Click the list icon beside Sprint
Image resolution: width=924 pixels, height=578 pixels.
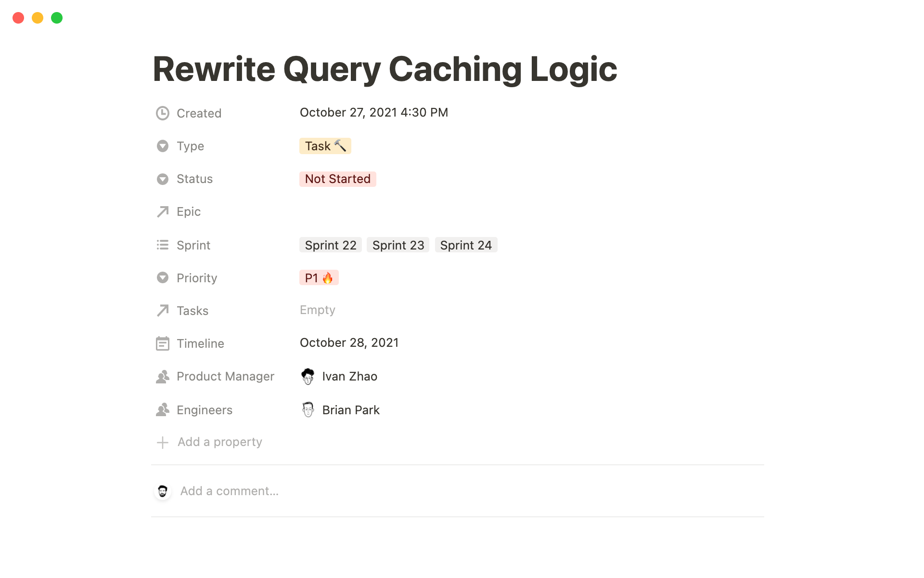click(163, 245)
